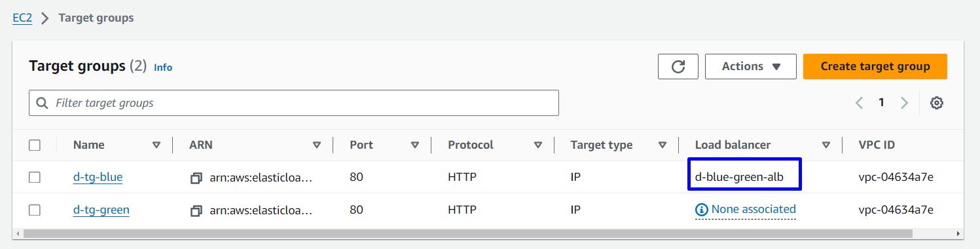Viewport: 980px width, 249px height.
Task: Sort by Name column arrow
Action: pos(156,145)
